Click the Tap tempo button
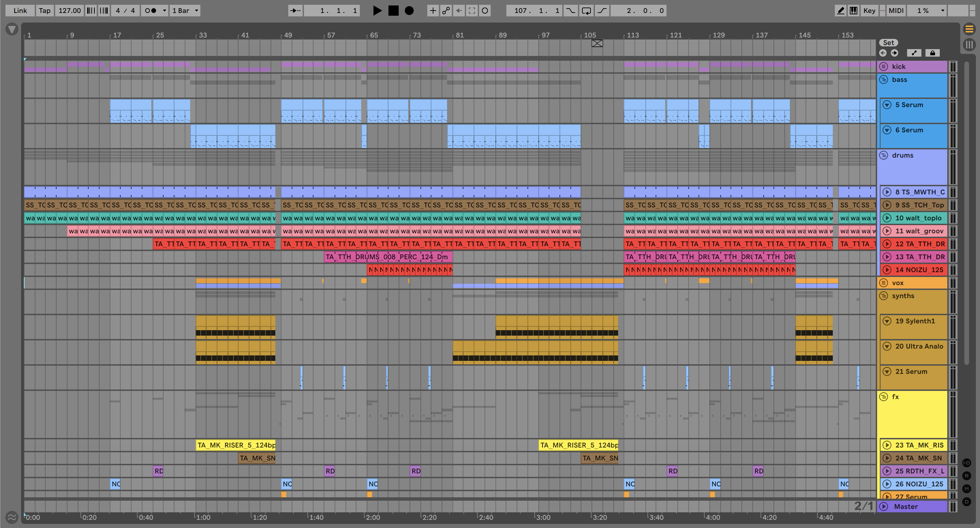Image resolution: width=980 pixels, height=528 pixels. pos(45,11)
